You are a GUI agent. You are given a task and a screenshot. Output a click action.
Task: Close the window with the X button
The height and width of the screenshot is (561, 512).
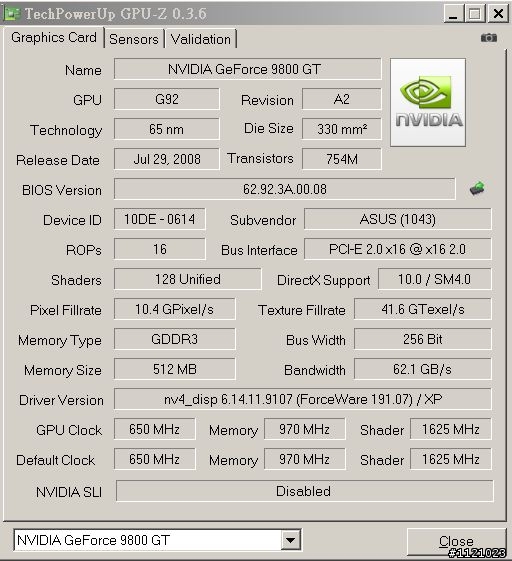(x=498, y=14)
